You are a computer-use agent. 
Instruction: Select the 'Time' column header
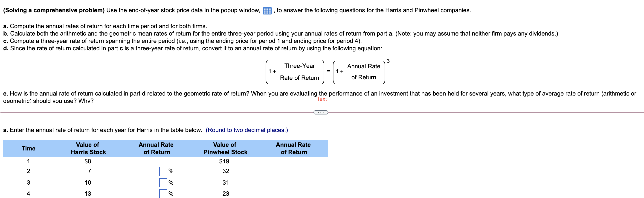click(29, 148)
